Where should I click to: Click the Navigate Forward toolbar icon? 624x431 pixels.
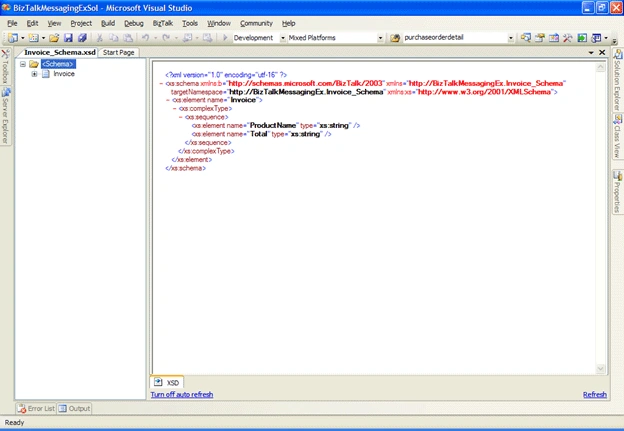tap(207, 38)
